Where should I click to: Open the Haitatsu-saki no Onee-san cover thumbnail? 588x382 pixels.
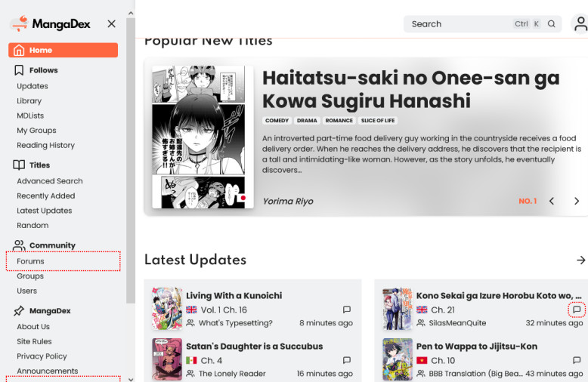(203, 137)
